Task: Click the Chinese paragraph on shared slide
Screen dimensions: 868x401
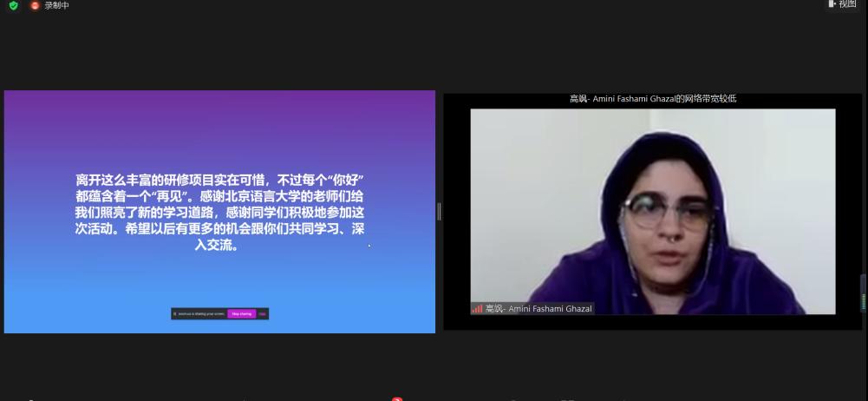Action: pos(219,211)
